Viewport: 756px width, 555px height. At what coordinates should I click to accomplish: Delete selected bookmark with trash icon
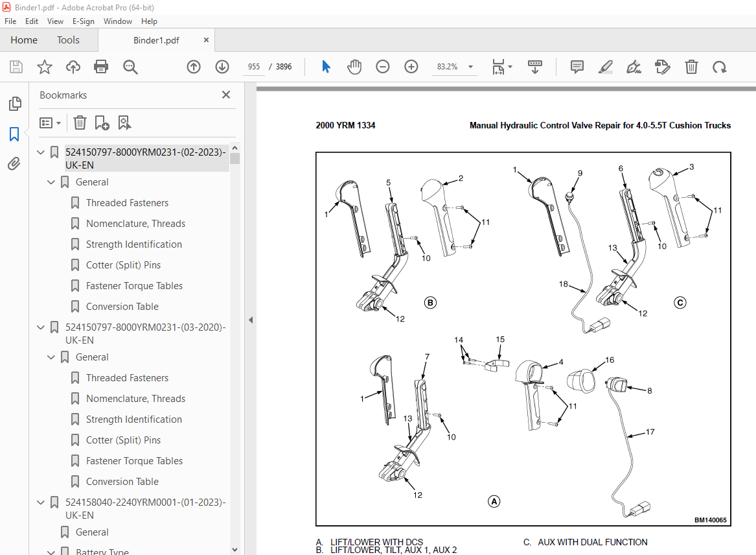(x=80, y=123)
